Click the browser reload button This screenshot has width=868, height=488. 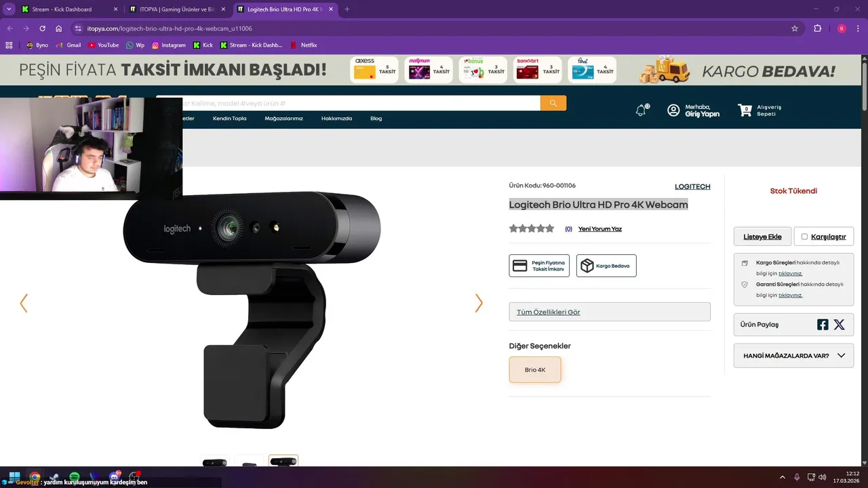(x=42, y=28)
